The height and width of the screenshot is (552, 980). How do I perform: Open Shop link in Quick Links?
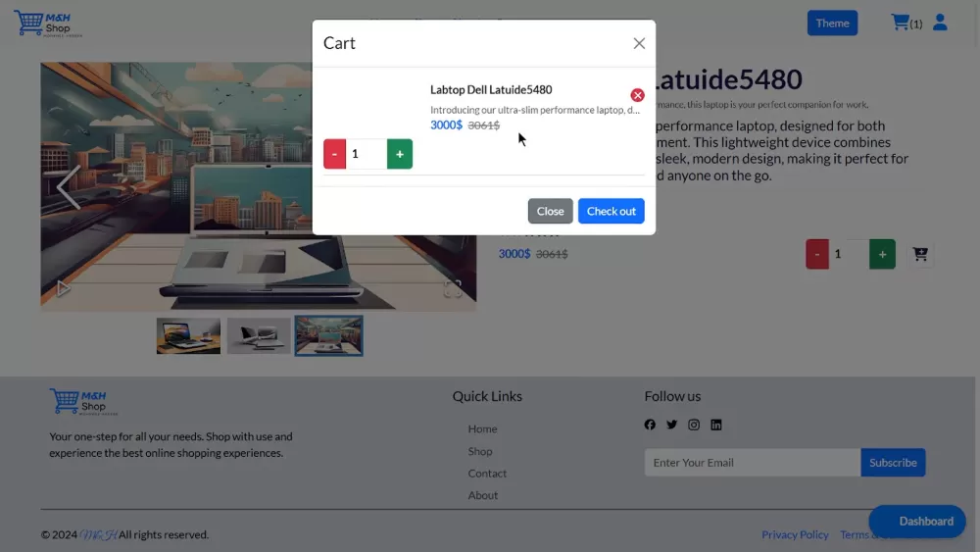480,451
